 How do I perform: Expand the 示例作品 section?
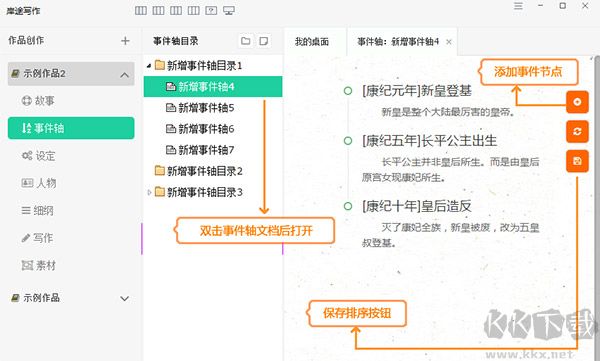point(124,298)
